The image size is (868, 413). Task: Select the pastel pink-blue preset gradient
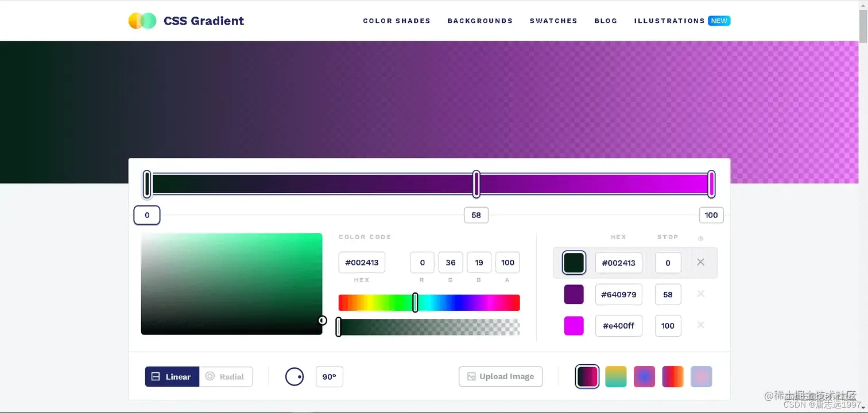pyautogui.click(x=702, y=377)
